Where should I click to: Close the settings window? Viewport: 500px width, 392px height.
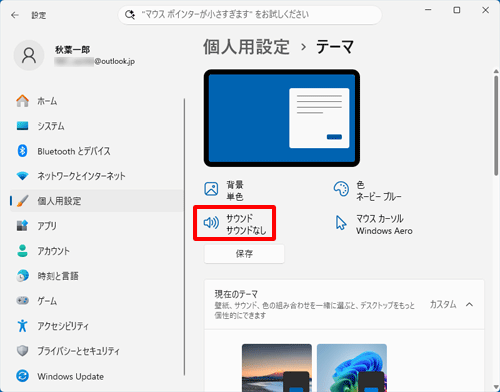coord(485,10)
